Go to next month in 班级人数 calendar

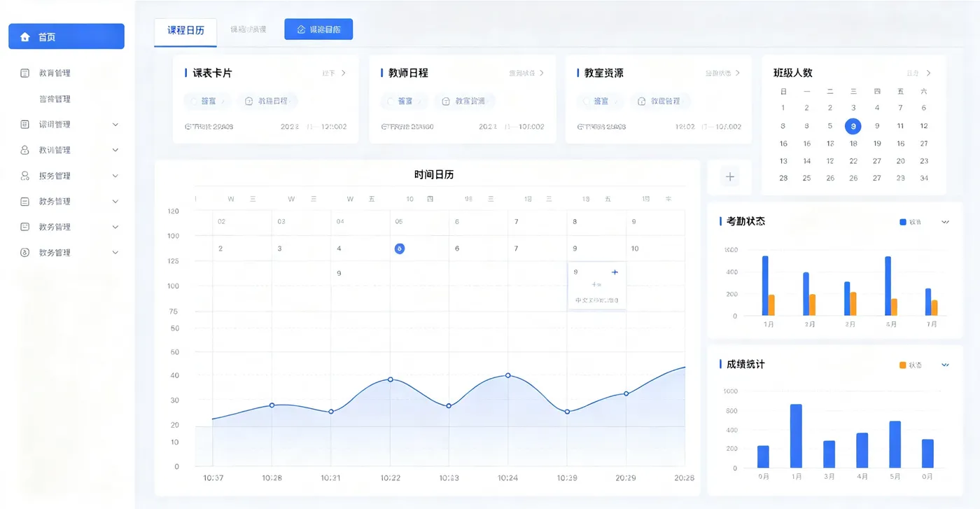[x=929, y=73]
